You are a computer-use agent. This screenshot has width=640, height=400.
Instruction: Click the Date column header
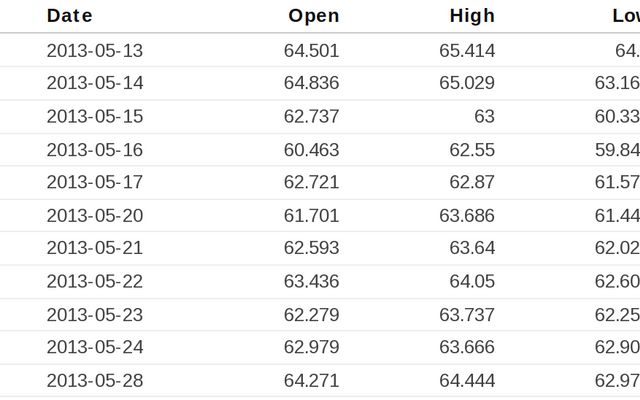[x=69, y=16]
